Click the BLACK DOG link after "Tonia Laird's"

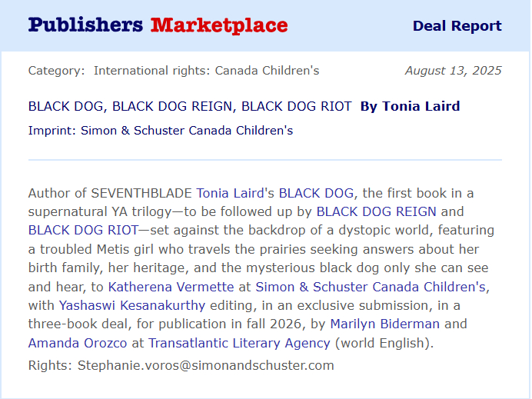(316, 192)
